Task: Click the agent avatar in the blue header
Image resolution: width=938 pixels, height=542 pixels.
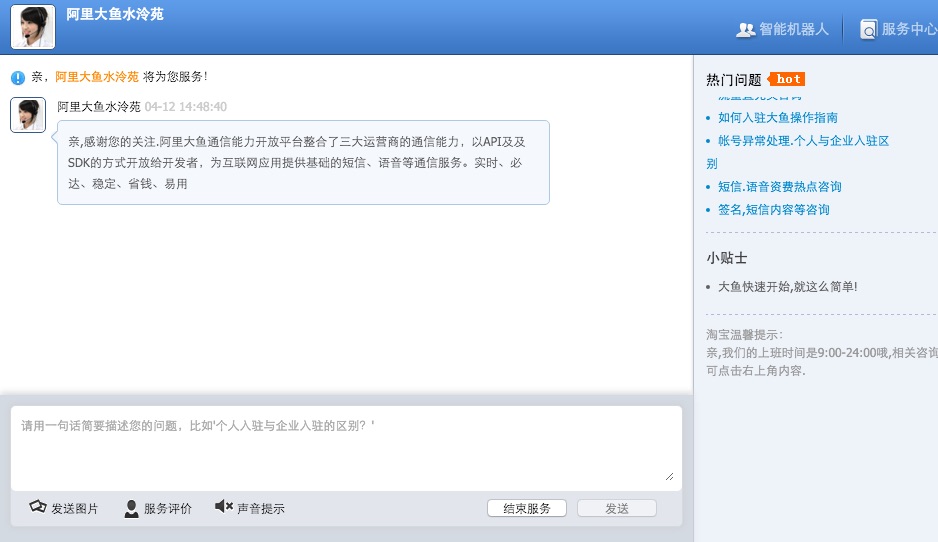Action: (x=33, y=27)
